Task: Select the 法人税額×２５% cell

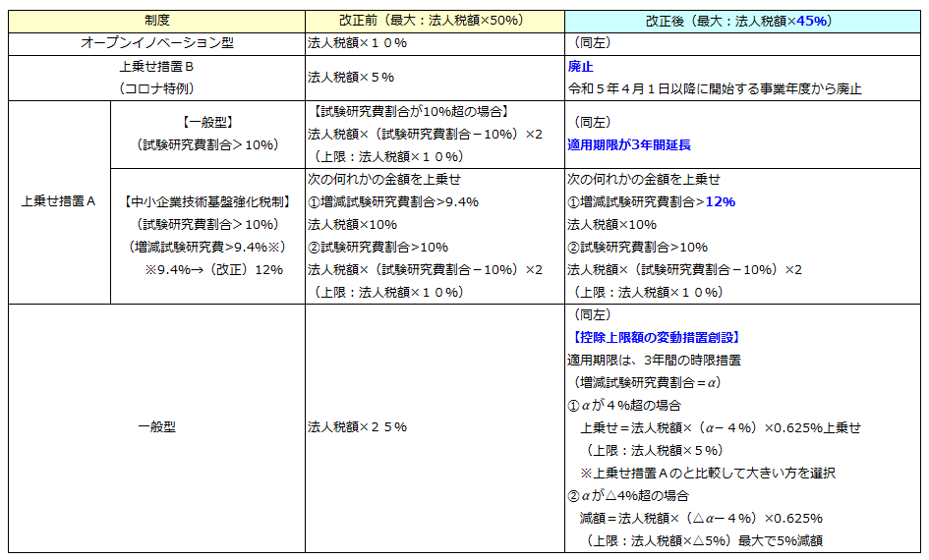Action: (358, 427)
